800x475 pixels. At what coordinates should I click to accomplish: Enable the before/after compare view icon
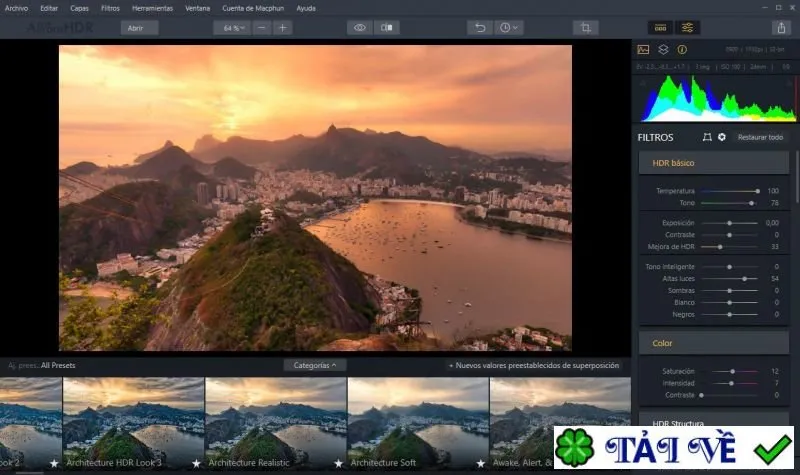(387, 28)
